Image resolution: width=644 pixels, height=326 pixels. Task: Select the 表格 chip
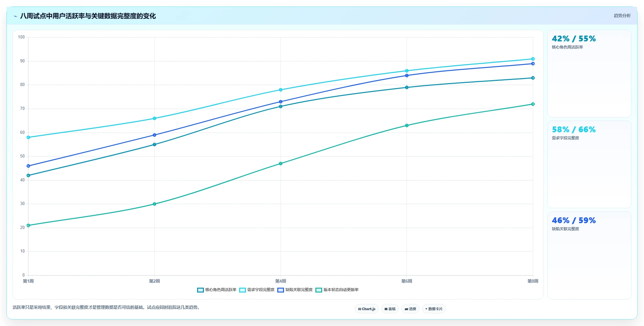[x=390, y=309]
